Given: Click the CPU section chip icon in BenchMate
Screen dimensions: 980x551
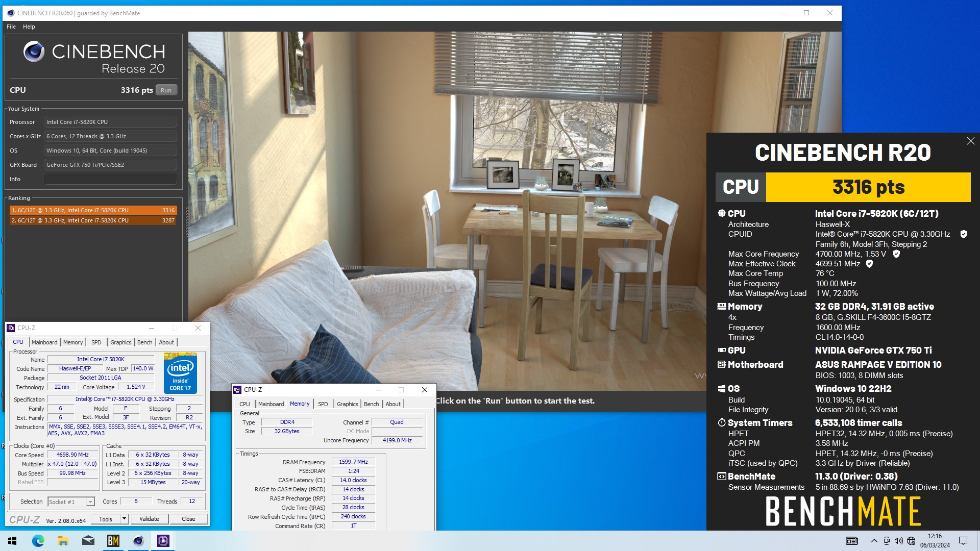Looking at the screenshot, I should click(x=721, y=213).
